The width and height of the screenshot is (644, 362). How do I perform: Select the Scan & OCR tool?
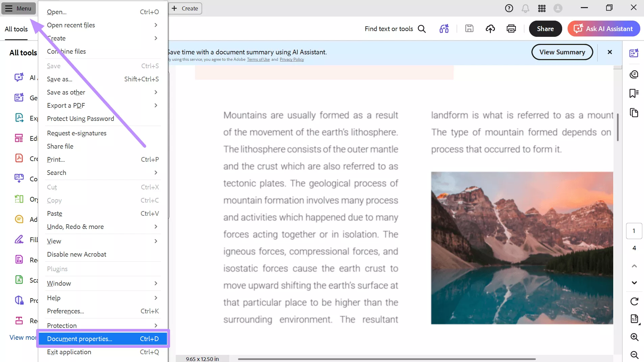pos(19,280)
